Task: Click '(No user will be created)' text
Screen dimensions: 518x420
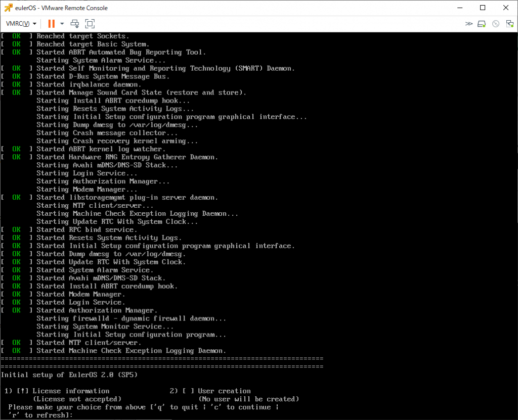Action: coord(248,399)
